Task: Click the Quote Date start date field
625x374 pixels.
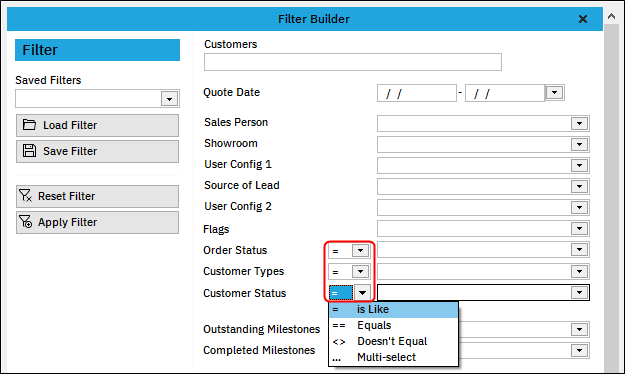Action: [417, 93]
